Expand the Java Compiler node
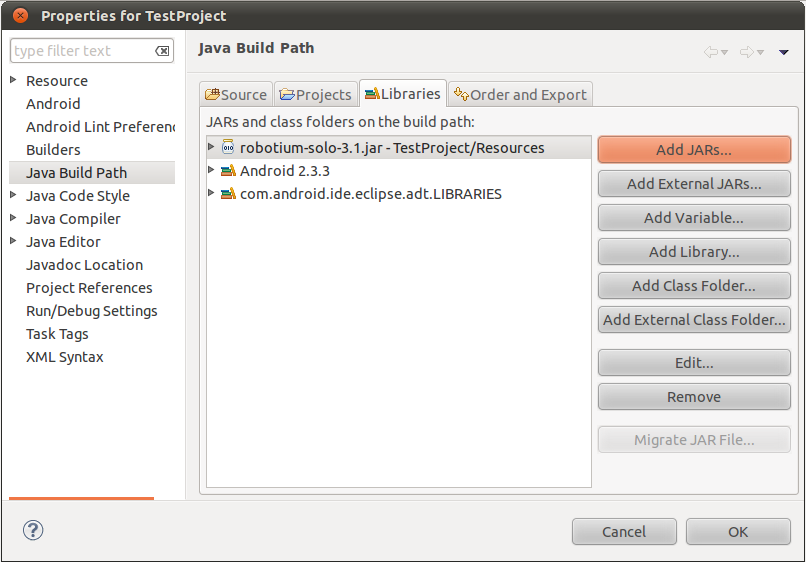Viewport: 806px width, 562px height. pyautogui.click(x=13, y=217)
